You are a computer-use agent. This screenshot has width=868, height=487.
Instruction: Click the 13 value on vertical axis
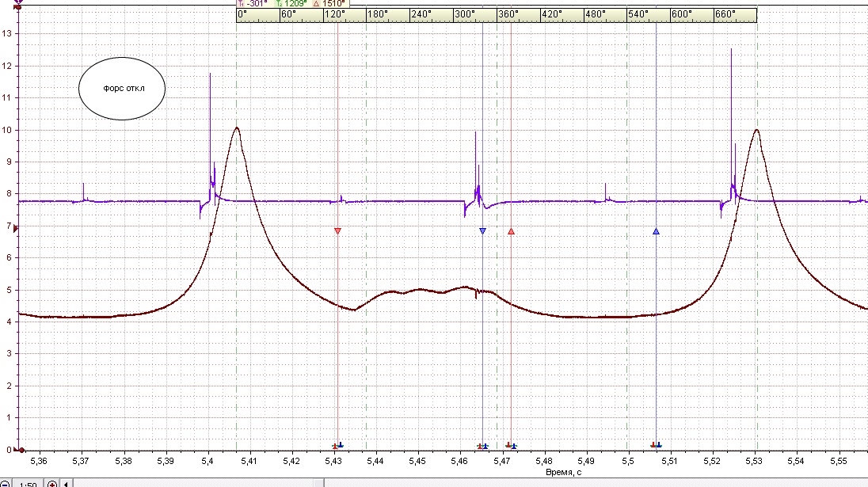tap(6, 33)
